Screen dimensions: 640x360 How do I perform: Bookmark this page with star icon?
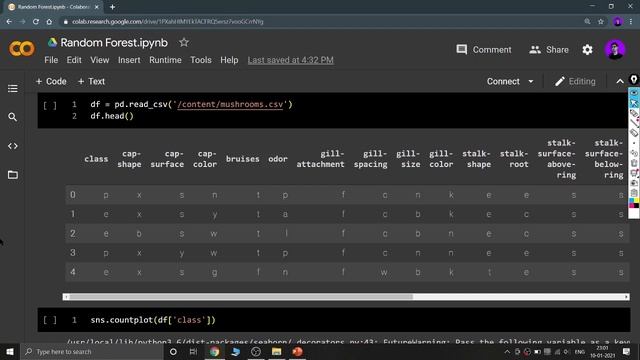coord(601,22)
